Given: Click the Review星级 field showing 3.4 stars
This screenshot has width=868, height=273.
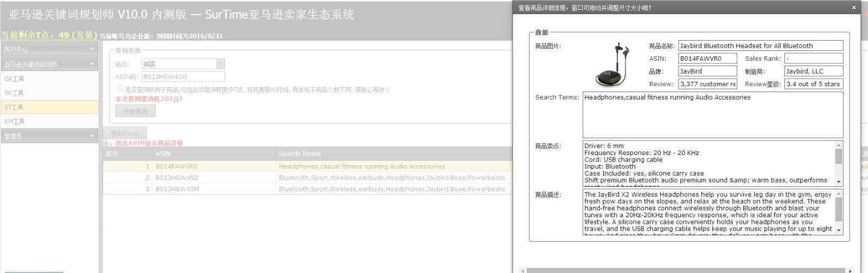Looking at the screenshot, I should [814, 84].
